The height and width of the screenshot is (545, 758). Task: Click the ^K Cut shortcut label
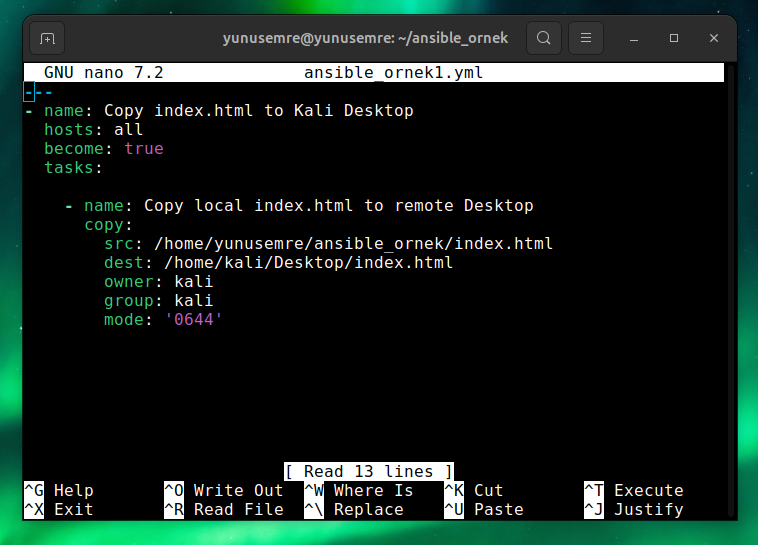point(473,490)
